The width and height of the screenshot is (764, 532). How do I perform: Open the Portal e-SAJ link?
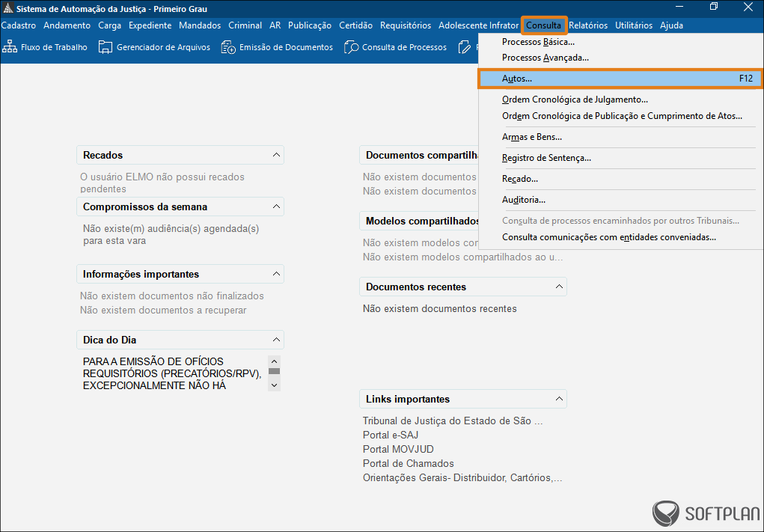point(391,435)
